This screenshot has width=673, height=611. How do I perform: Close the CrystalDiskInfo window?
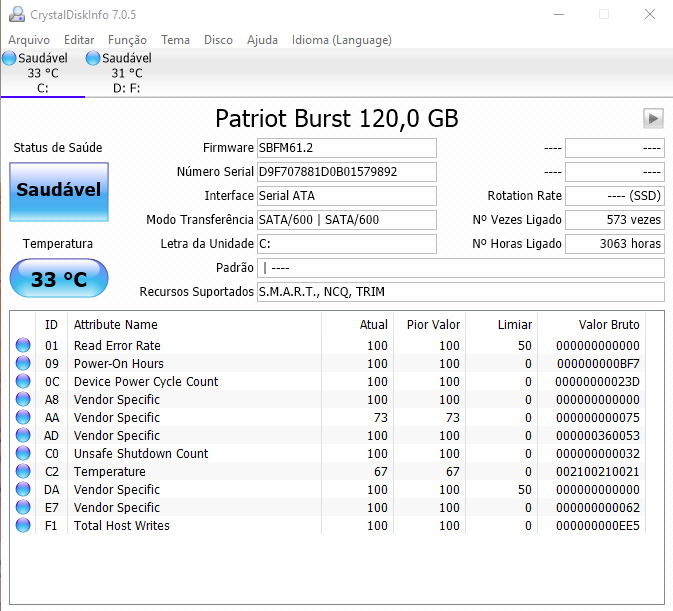point(650,14)
